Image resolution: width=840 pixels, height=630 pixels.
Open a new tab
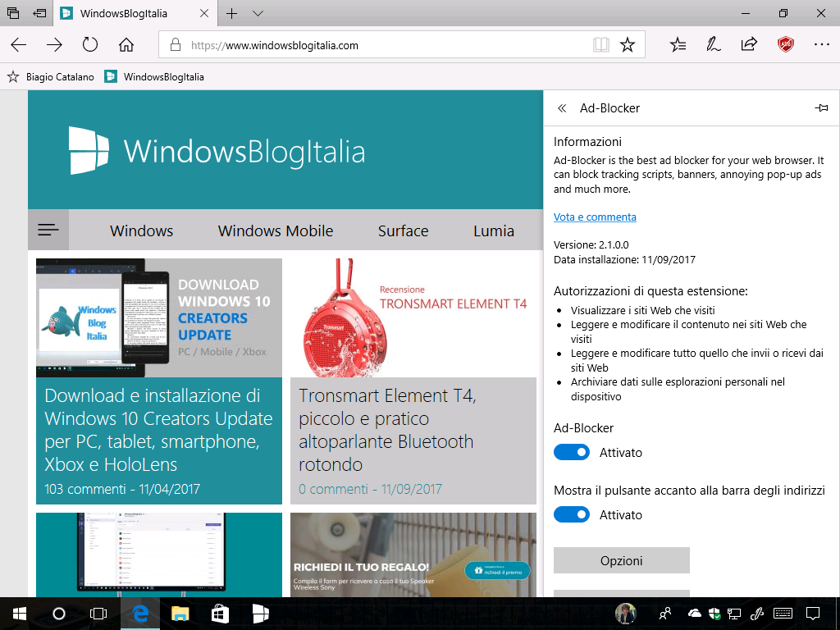[231, 13]
